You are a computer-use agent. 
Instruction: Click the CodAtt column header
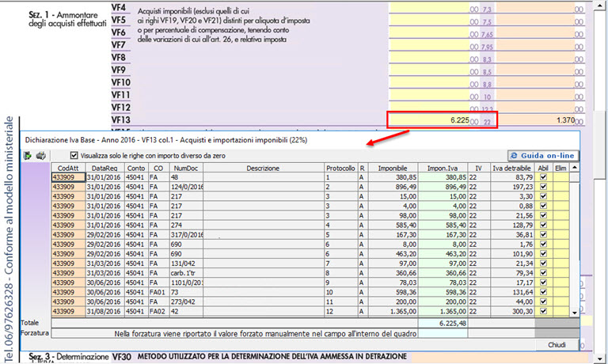click(x=68, y=169)
